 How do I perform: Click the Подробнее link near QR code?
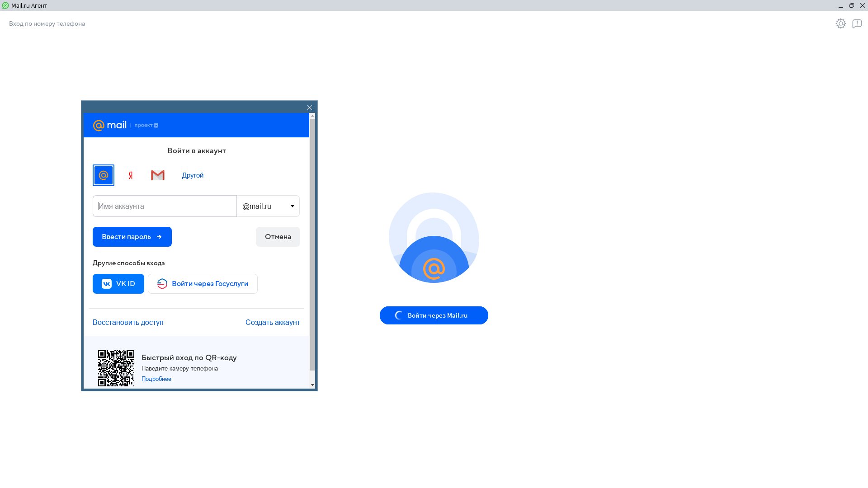(156, 379)
